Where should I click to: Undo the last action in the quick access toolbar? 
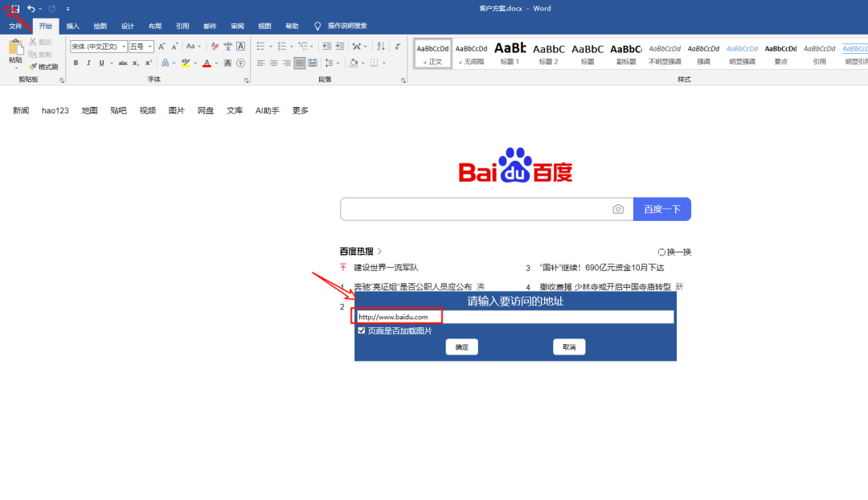31,9
